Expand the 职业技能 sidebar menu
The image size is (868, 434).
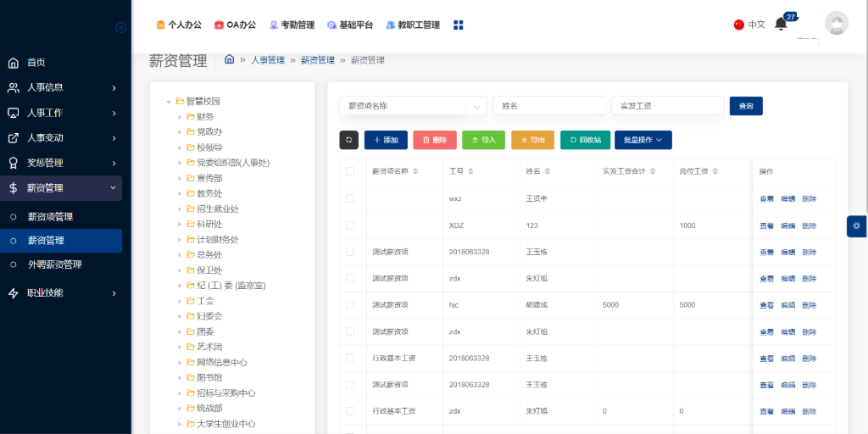[x=61, y=292]
